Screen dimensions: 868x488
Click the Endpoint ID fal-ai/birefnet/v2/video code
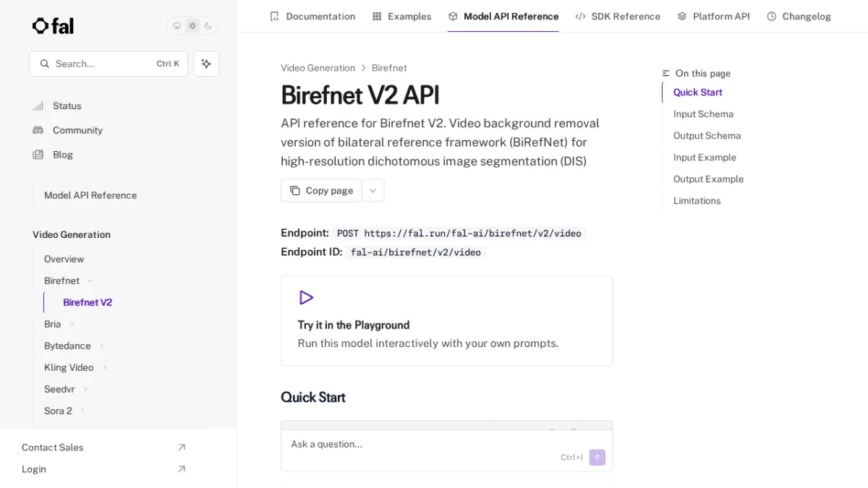click(416, 252)
